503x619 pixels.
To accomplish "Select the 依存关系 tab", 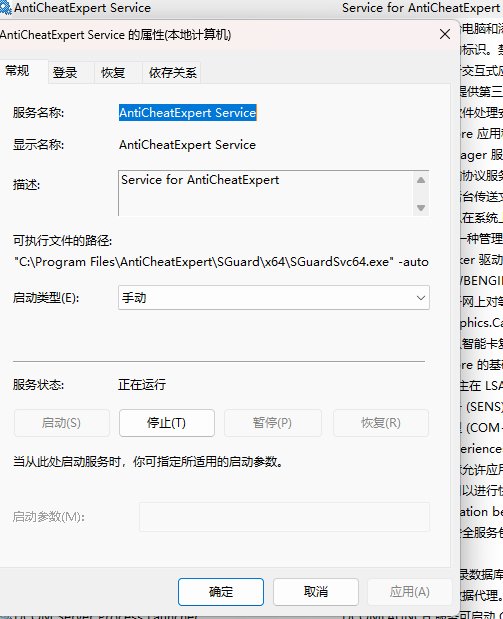I will [173, 73].
